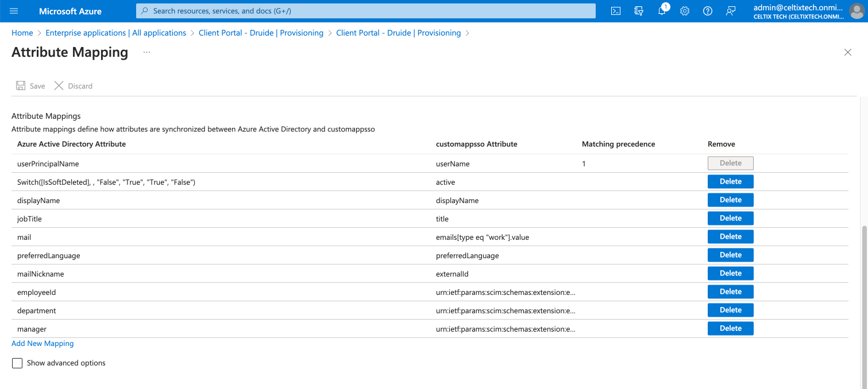This screenshot has width=868, height=389.
Task: Discard the attribute mapping changes
Action: tap(73, 86)
